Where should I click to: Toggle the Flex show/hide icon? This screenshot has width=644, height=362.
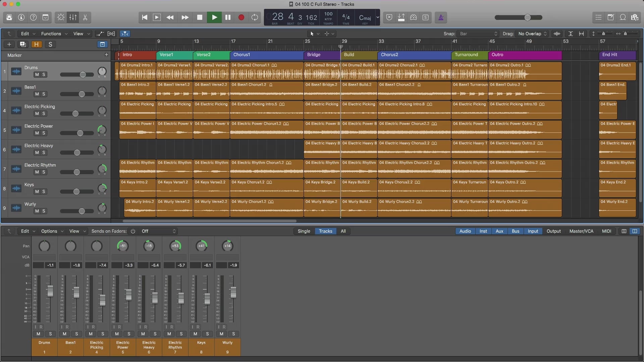pos(111,34)
